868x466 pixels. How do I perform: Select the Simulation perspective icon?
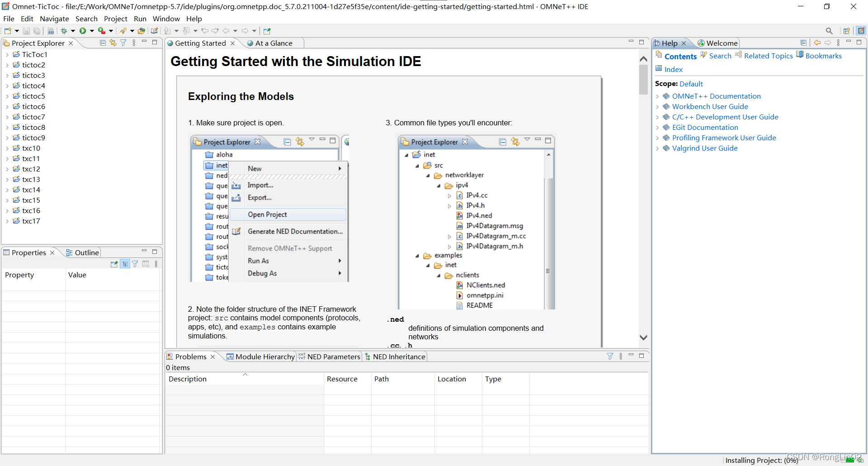point(861,30)
